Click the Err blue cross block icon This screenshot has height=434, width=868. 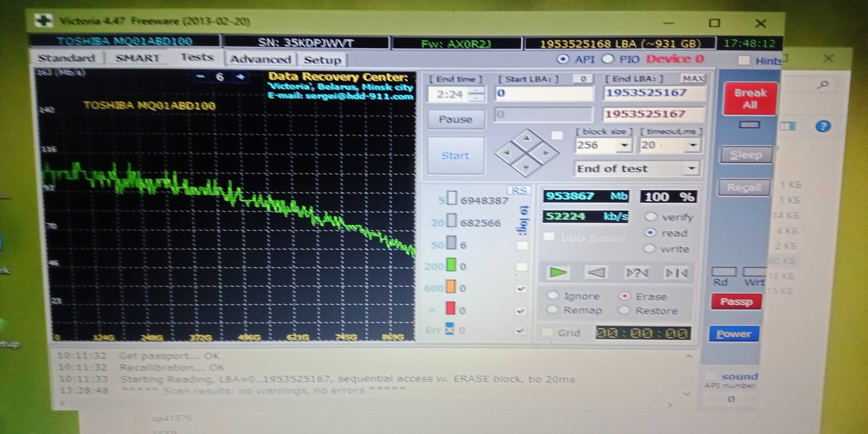450,329
